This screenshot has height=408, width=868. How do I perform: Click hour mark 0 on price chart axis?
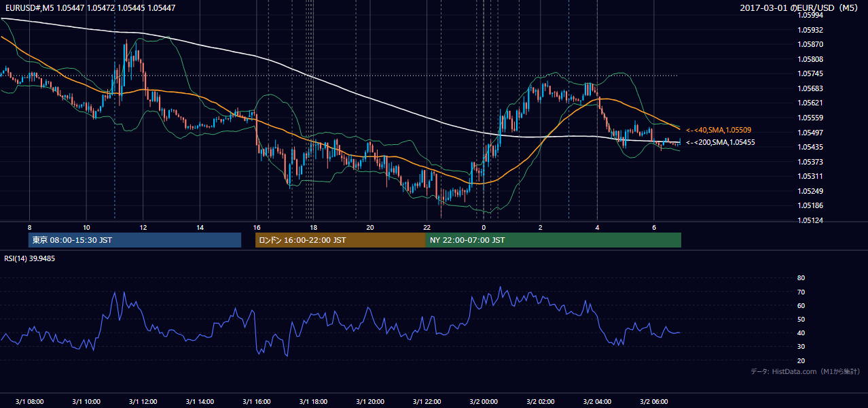point(484,228)
